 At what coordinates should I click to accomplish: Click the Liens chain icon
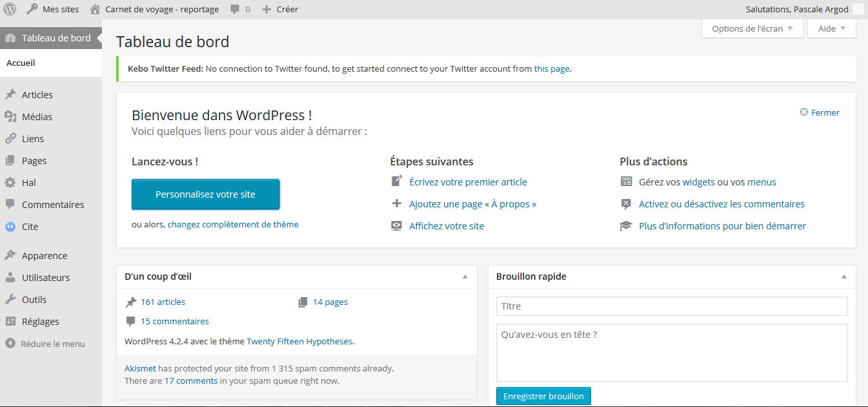[x=10, y=139]
